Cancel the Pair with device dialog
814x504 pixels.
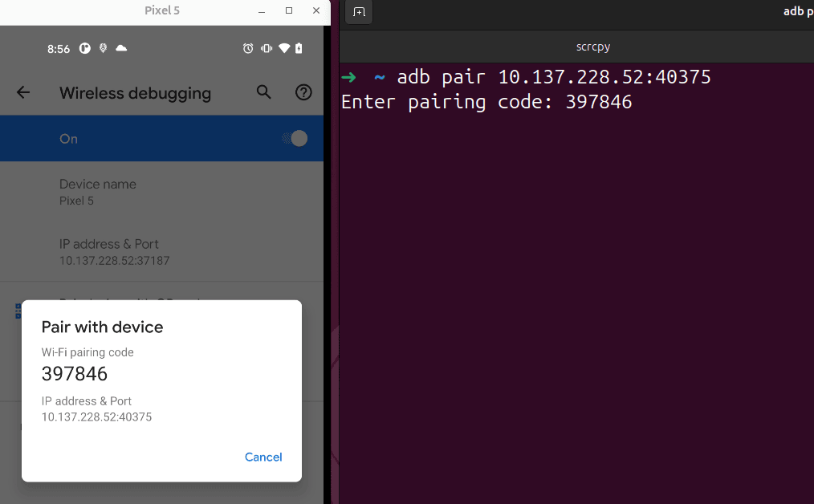coord(263,457)
